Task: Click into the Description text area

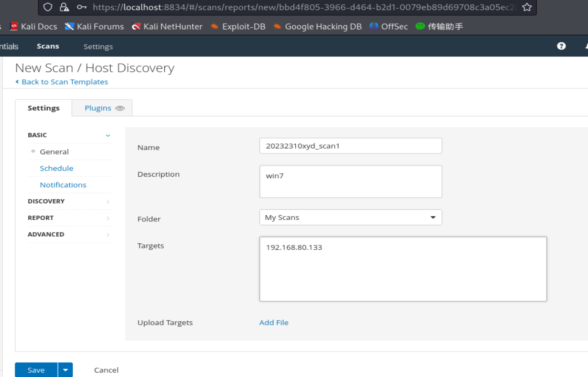Action: click(x=351, y=181)
